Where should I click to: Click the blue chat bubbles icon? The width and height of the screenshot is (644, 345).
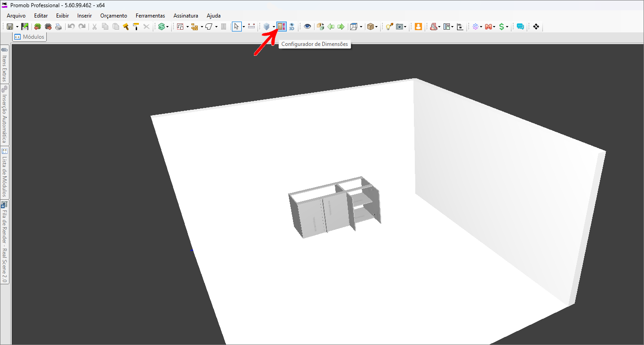520,27
